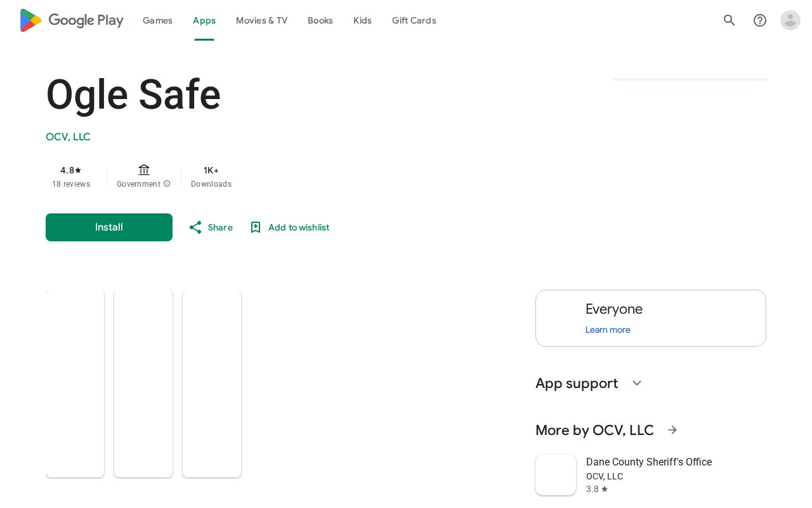This screenshot has height=508, width=812.
Task: Click the More by OCV, LLC heading
Action: (x=594, y=430)
